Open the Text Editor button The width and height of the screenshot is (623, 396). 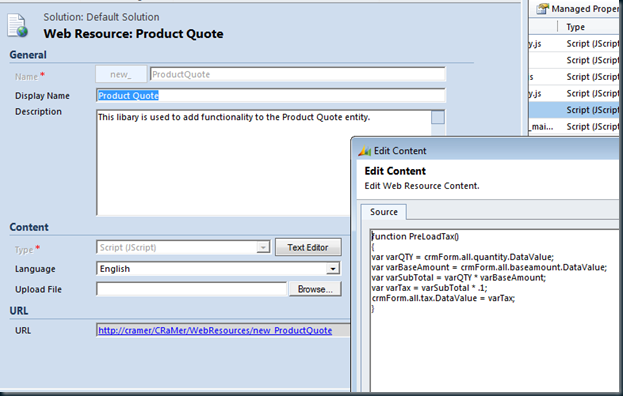(308, 247)
